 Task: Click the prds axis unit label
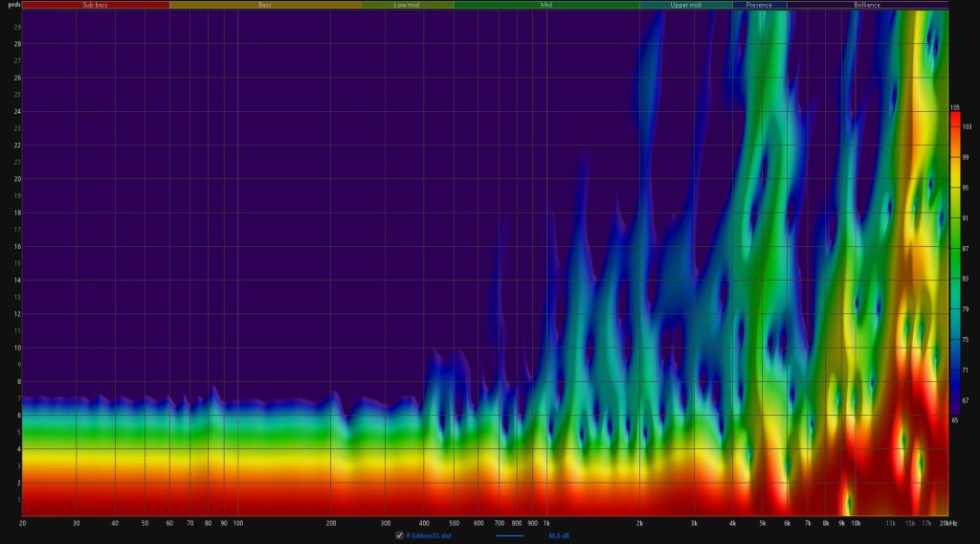13,5
